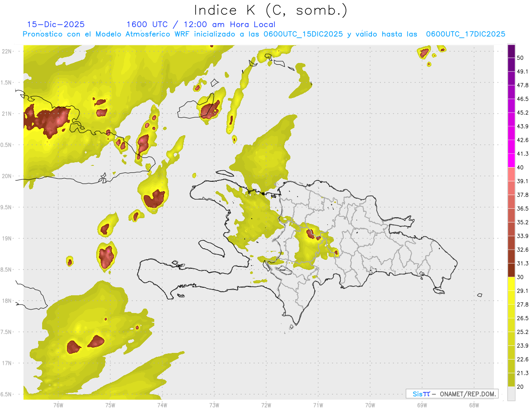Select the date text "15-Dic-2025"

click(x=56, y=24)
